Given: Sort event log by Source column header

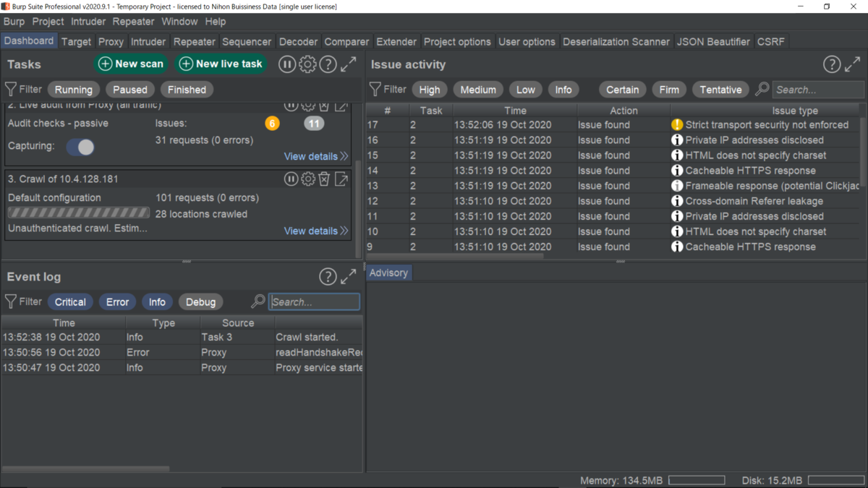Looking at the screenshot, I should click(238, 323).
